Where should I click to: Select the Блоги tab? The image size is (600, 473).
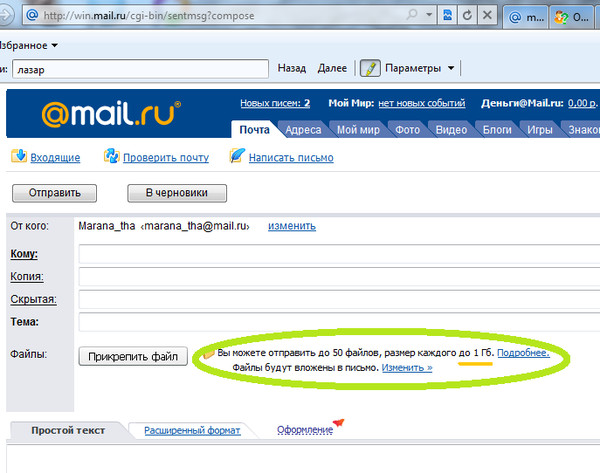click(497, 130)
